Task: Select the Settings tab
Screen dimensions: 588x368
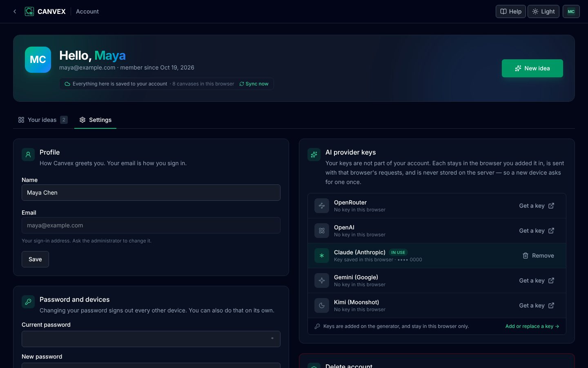Action: coord(95,120)
